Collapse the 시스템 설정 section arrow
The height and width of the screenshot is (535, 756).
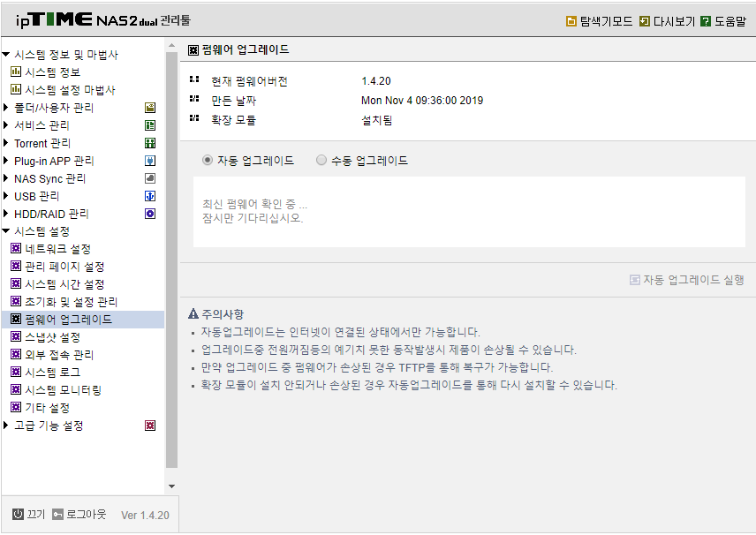coord(6,231)
